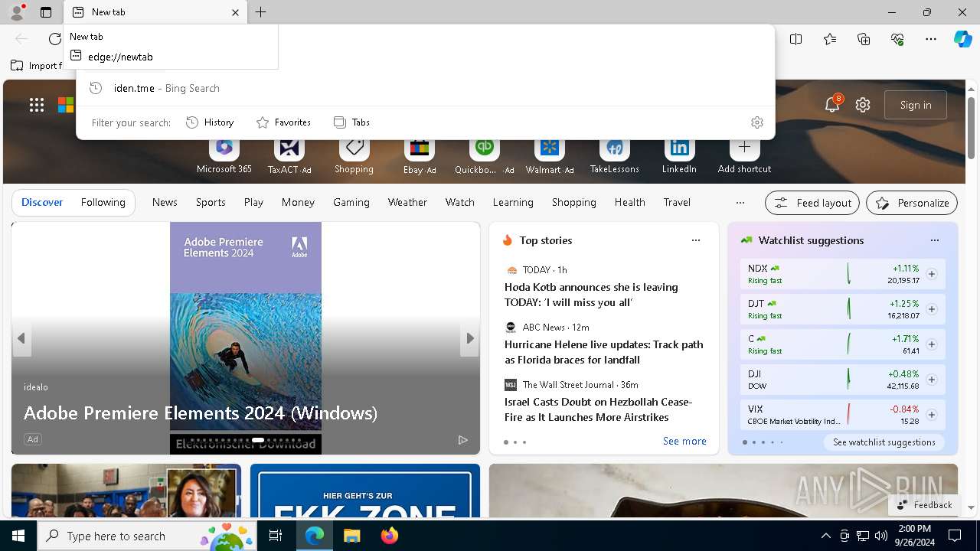This screenshot has width=980, height=551.
Task: Add VIX to watchlist
Action: pyautogui.click(x=932, y=415)
